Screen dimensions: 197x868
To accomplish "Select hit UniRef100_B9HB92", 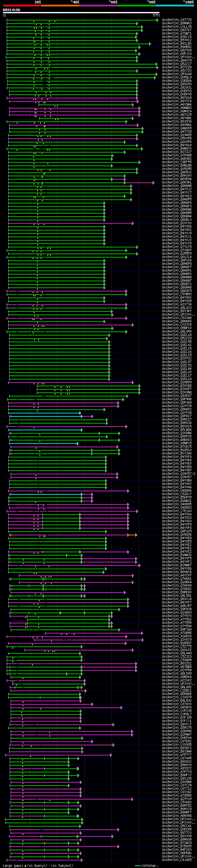I will click(177, 47).
